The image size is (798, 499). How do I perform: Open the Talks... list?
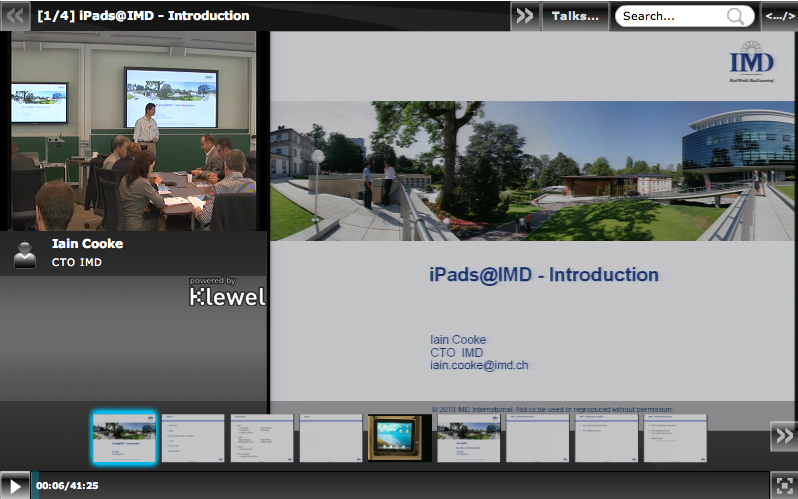575,16
